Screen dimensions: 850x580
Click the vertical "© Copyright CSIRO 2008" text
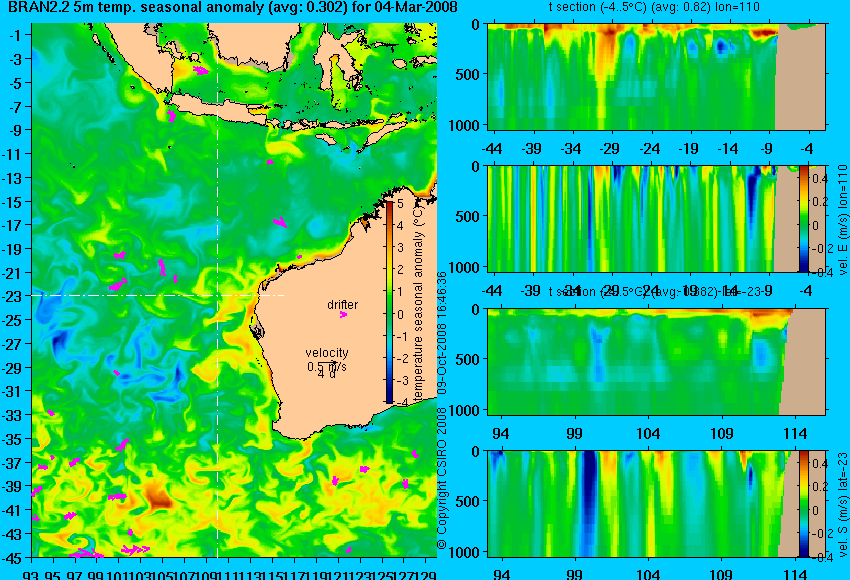442,478
